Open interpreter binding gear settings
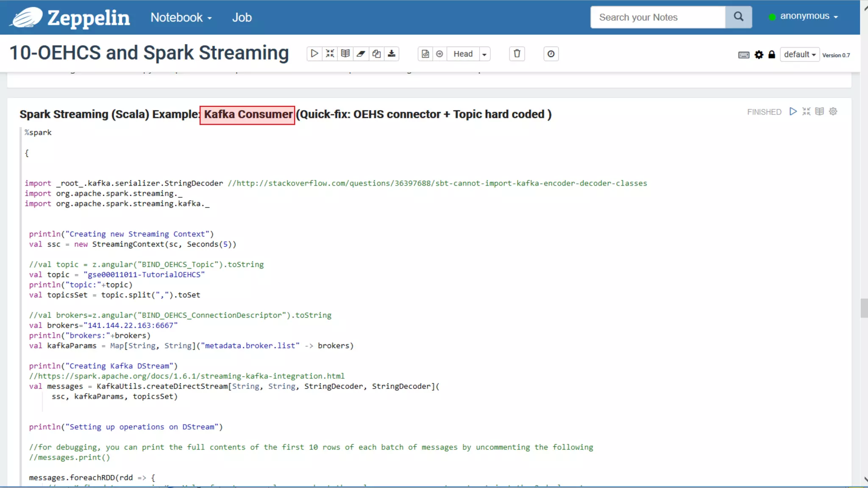Screen dimensions: 868x488 [759, 55]
